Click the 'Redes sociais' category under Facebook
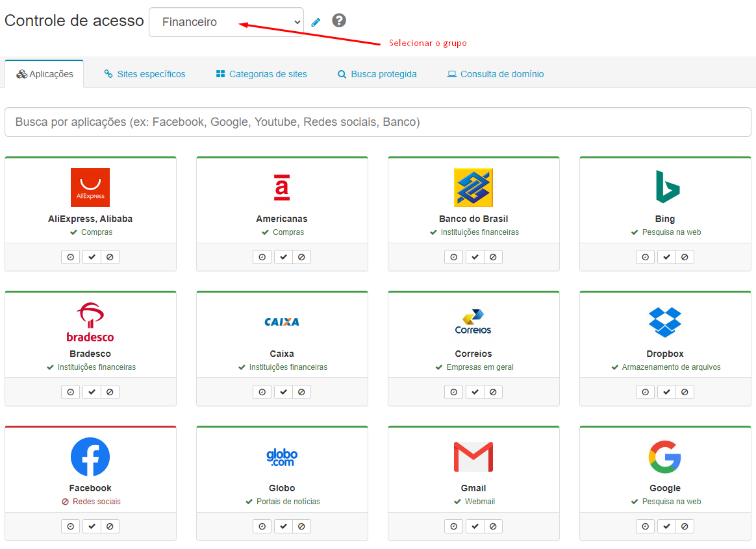This screenshot has height=549, width=756. pyautogui.click(x=96, y=502)
